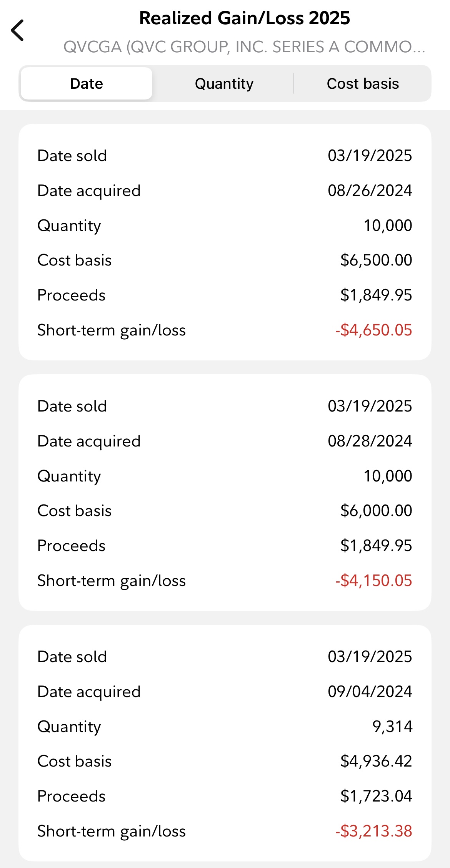Select the Date sort tab
Image resolution: width=450 pixels, height=868 pixels.
(87, 84)
